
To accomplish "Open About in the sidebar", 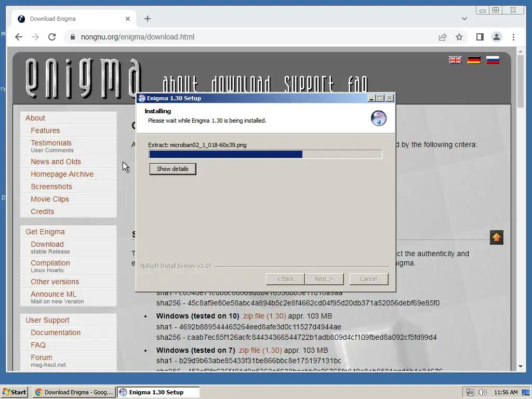I will coord(35,118).
